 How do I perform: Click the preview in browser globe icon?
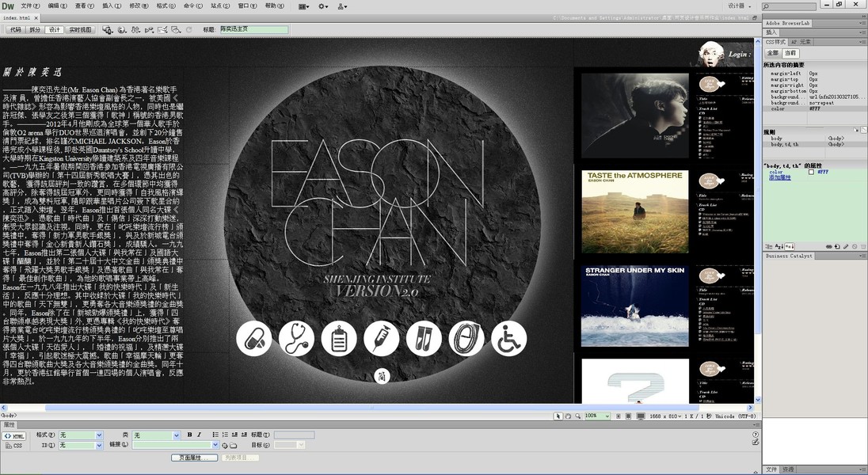tap(122, 30)
